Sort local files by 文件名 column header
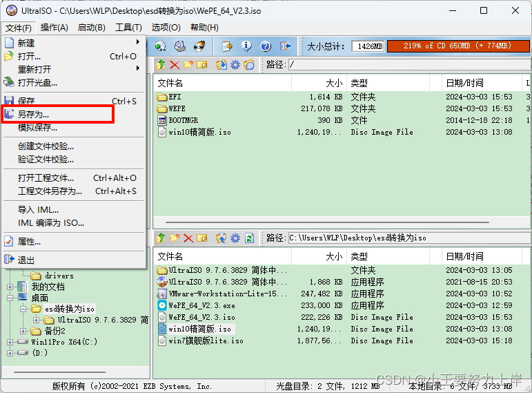 pos(223,256)
